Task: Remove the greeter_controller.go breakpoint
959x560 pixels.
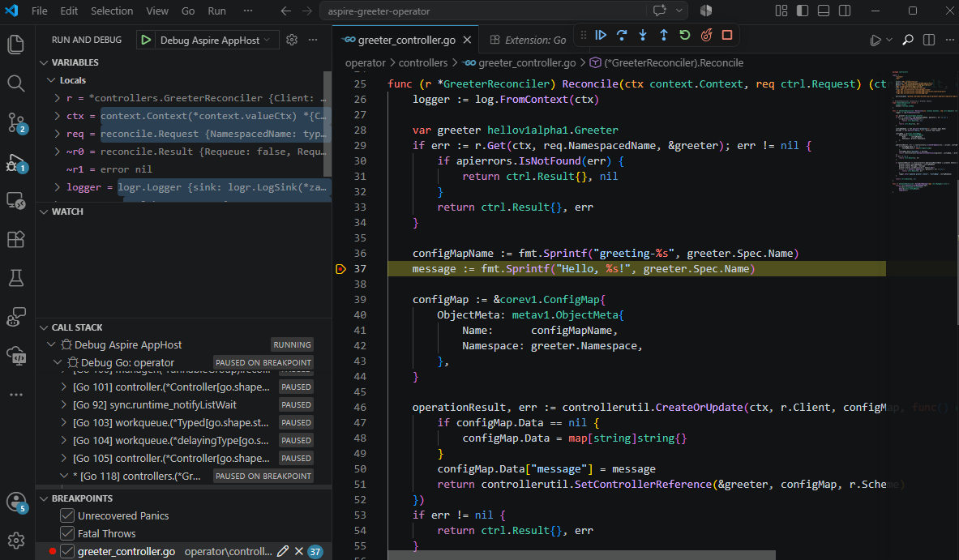Action: point(299,551)
